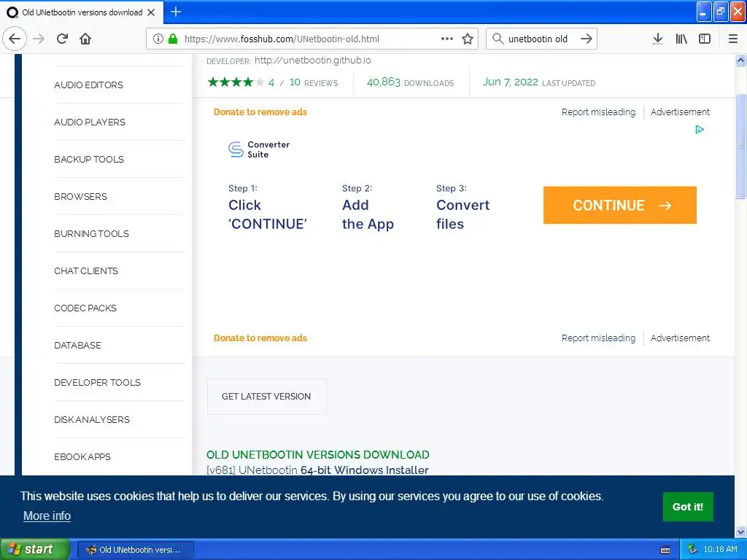The image size is (747, 560).
Task: Show site information icon in address bar
Action: click(158, 39)
